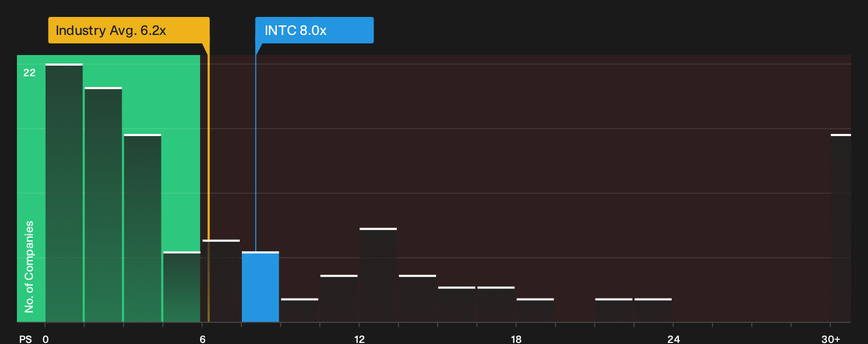Click the No. of Companies axis title
Viewport: 868px width, 344px height.
tap(29, 266)
